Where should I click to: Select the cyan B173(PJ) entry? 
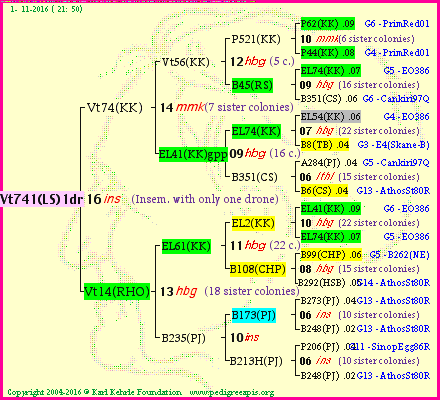tap(254, 315)
